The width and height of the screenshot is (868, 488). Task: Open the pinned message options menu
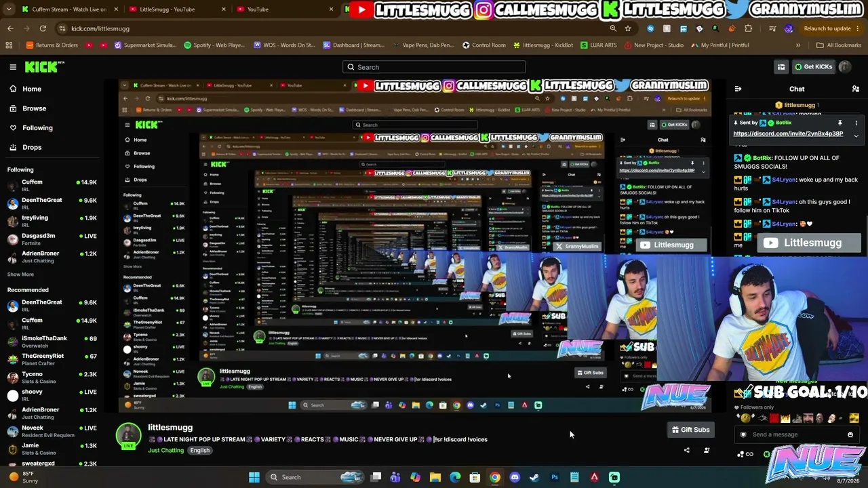[x=856, y=123]
